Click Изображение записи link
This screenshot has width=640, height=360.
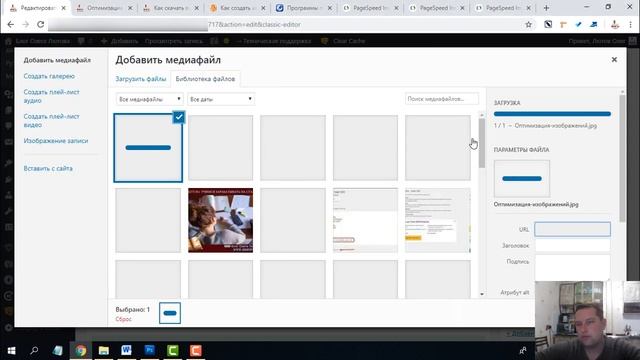tap(56, 140)
